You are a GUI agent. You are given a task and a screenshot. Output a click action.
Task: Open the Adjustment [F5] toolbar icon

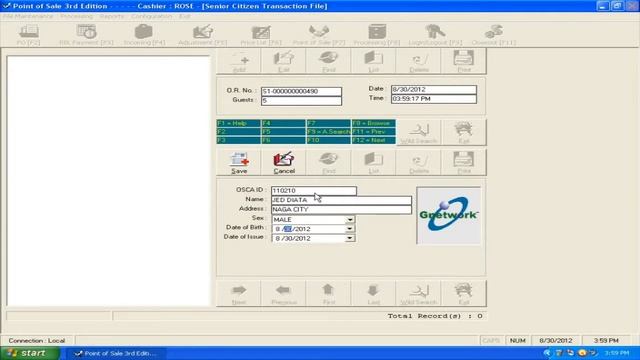pos(202,34)
